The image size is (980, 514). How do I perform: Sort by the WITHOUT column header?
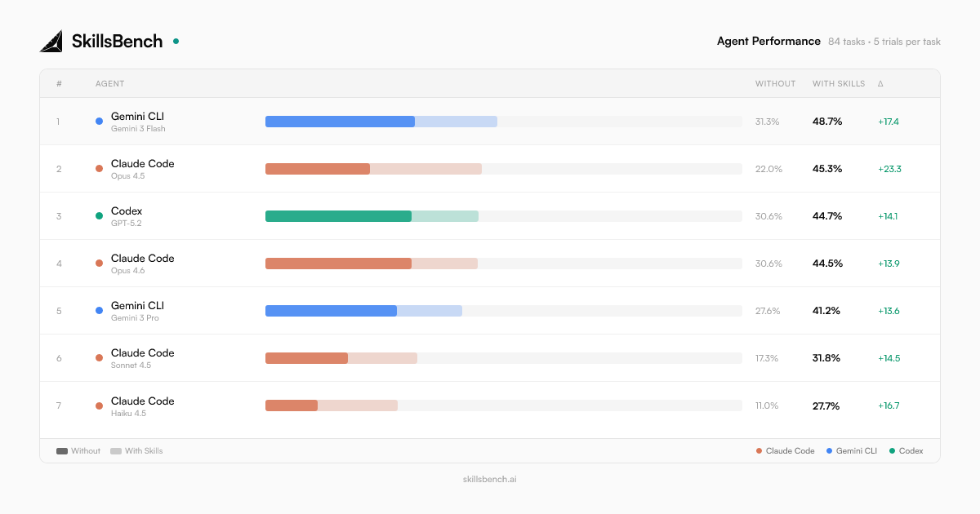point(774,83)
